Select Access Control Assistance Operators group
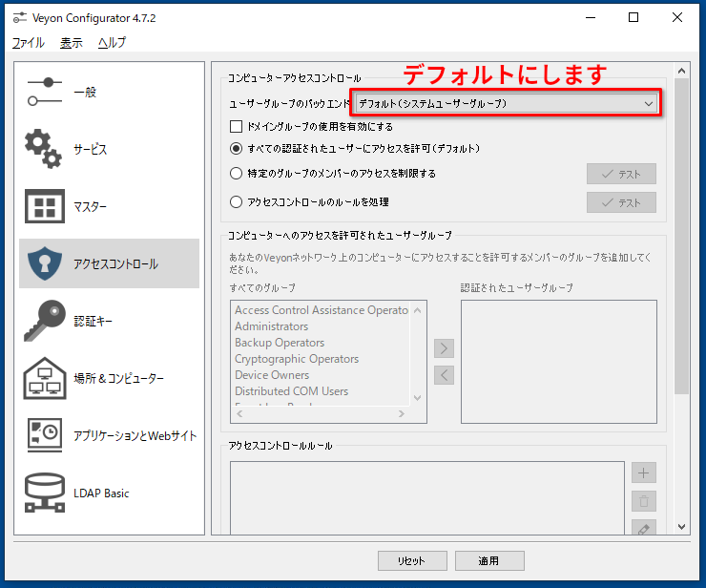 coord(321,310)
